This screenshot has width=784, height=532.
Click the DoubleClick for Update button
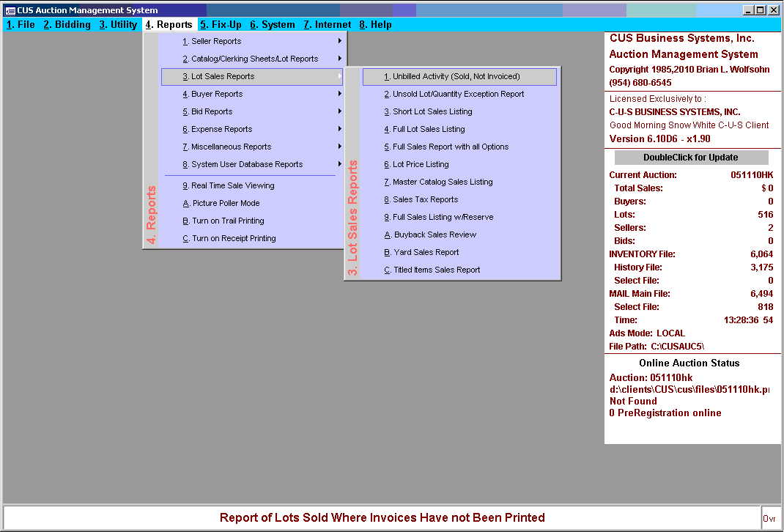(691, 158)
